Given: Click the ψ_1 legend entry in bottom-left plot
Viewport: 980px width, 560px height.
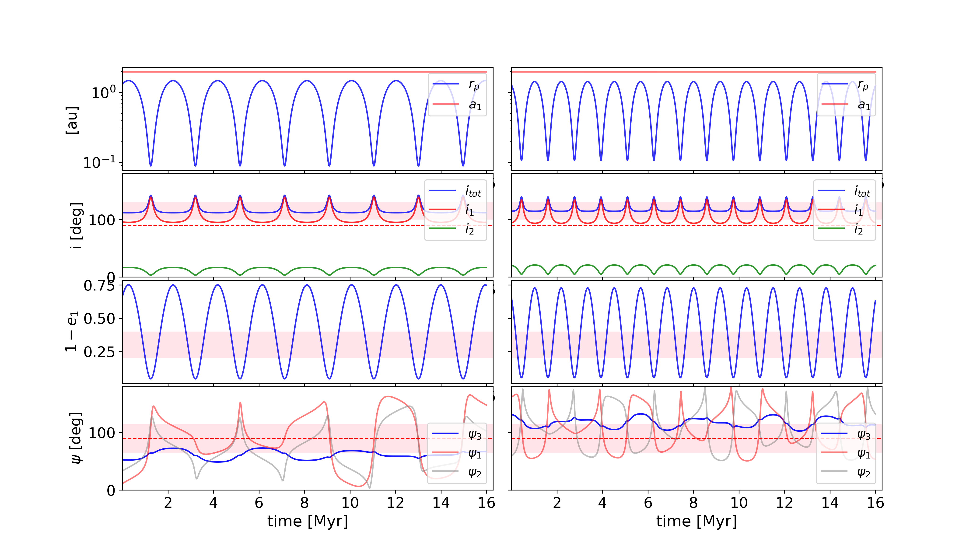Looking at the screenshot, I should click(x=475, y=454).
